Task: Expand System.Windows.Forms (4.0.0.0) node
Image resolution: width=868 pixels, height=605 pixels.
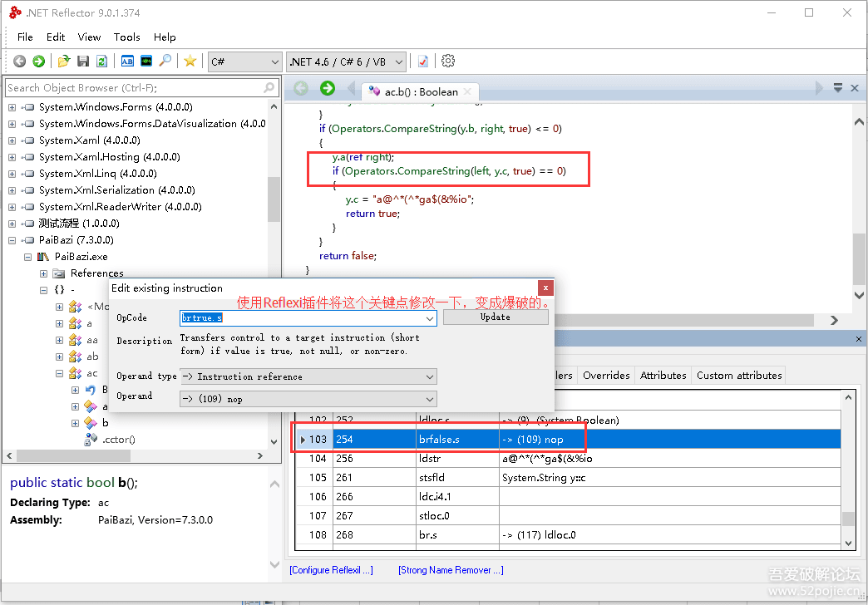Action: point(12,107)
